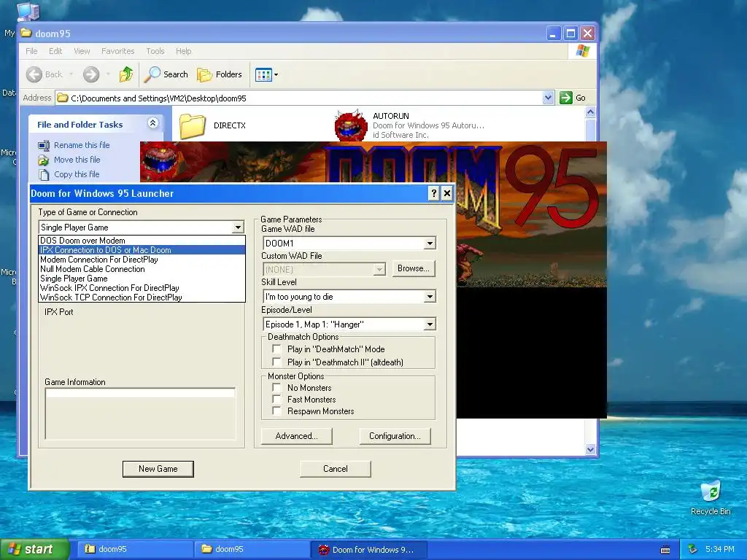This screenshot has height=560, width=747.
Task: Click the doom95 window title folder icon
Action: [x=27, y=34]
